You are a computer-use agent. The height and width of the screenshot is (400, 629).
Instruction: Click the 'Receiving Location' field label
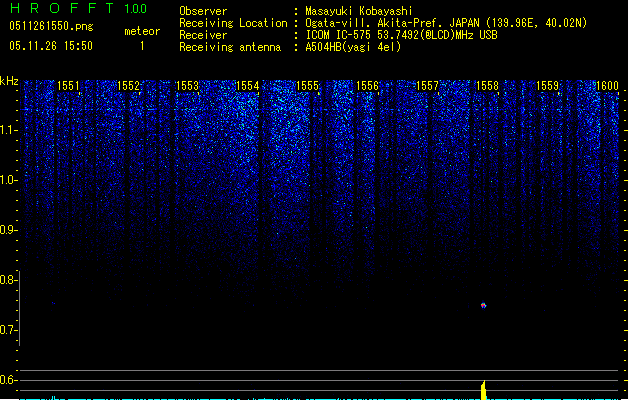(233, 23)
